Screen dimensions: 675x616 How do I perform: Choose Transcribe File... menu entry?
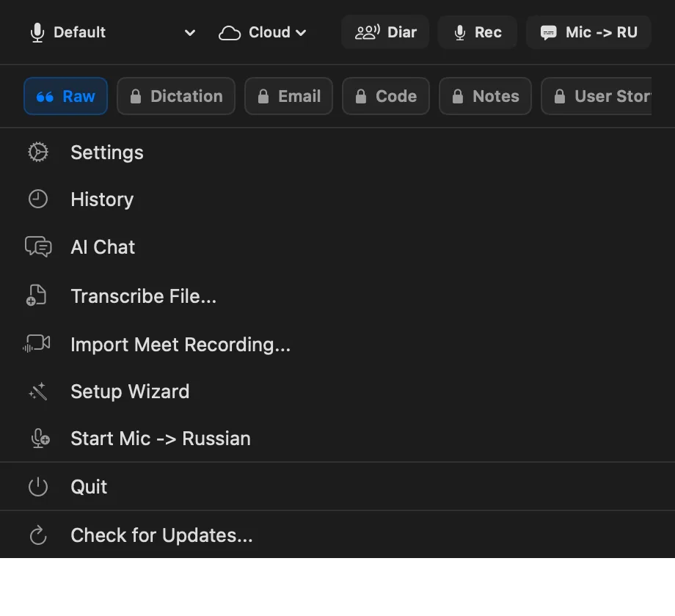coord(337,296)
